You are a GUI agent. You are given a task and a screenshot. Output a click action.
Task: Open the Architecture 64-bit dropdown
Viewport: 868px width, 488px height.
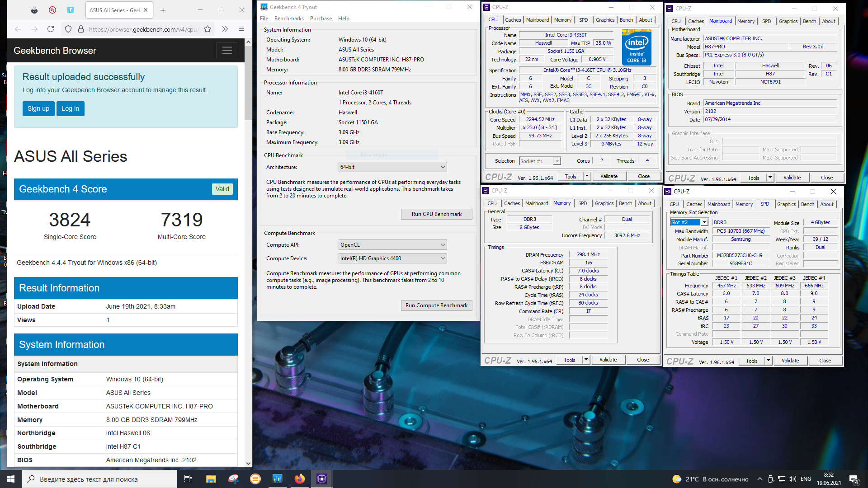(392, 167)
